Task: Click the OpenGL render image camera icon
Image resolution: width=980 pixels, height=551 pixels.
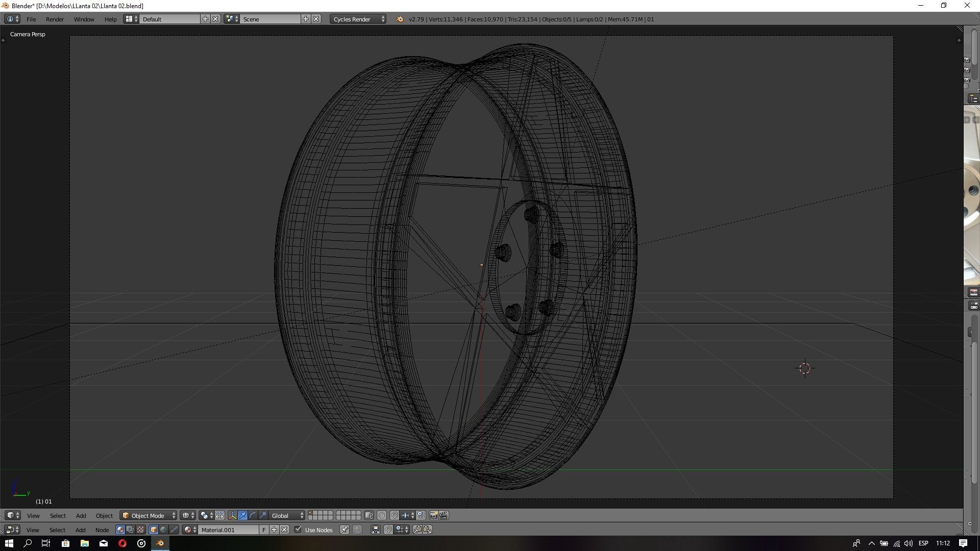Action: point(433,516)
